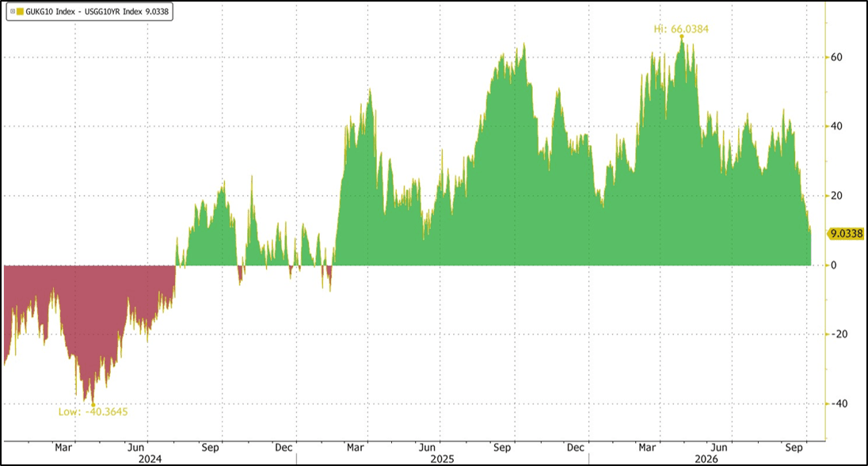Click the yellow dot at the chart low
Screen dimensions: 868x466
click(x=93, y=404)
